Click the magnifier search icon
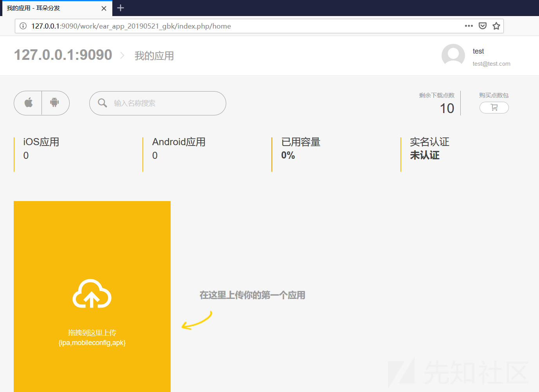Viewport: 539px width, 392px height. (x=102, y=103)
